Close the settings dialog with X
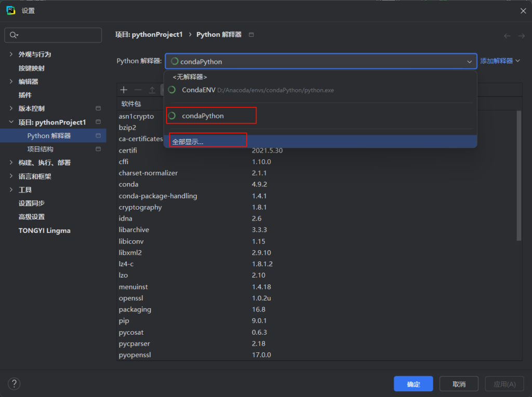The width and height of the screenshot is (532, 397). point(523,11)
